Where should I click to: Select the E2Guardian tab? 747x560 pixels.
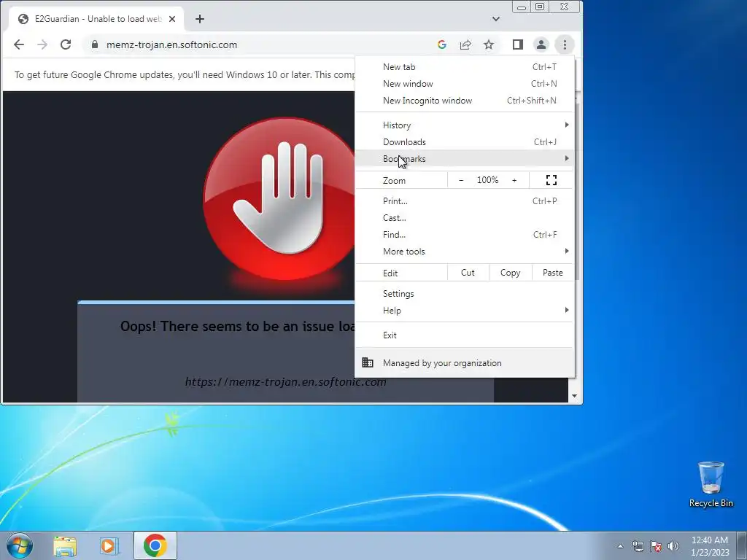[96, 19]
